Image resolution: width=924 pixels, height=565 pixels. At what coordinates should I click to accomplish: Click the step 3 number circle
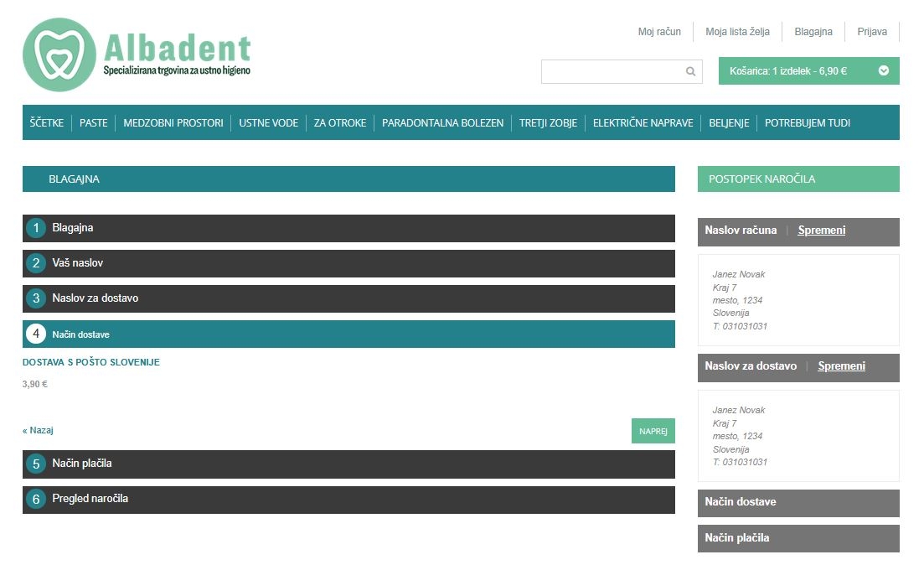coord(36,298)
